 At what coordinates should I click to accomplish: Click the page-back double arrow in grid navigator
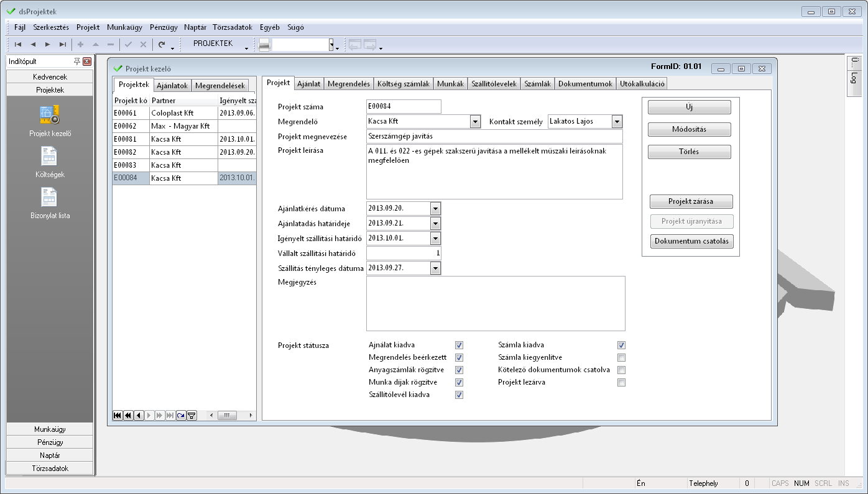128,415
